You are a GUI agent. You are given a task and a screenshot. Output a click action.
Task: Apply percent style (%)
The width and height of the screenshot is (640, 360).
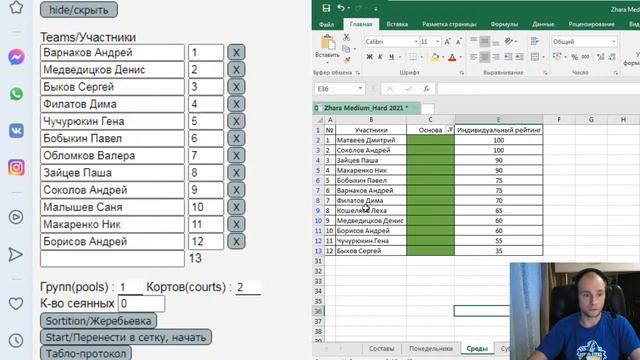[574, 57]
